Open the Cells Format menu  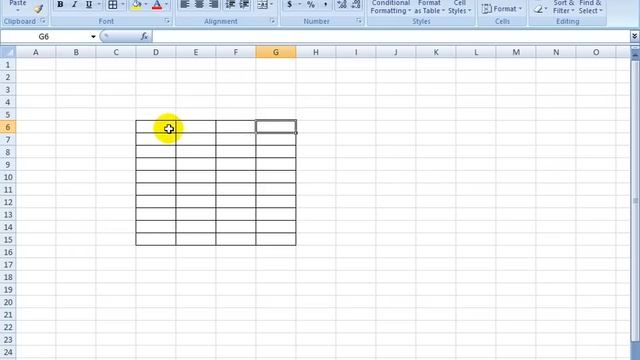pyautogui.click(x=502, y=9)
